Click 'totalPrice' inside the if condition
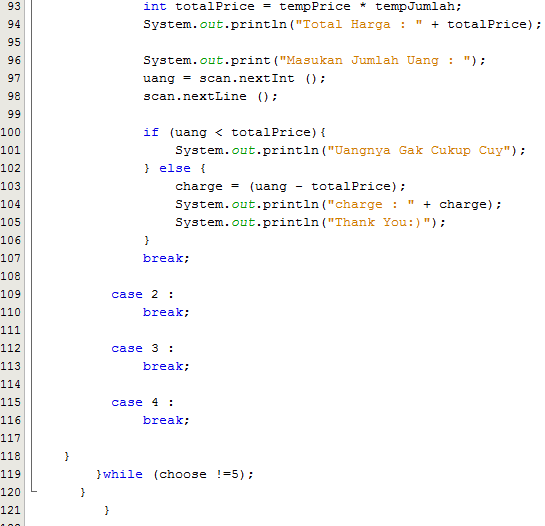Image resolution: width=545 pixels, height=526 pixels. point(271,132)
